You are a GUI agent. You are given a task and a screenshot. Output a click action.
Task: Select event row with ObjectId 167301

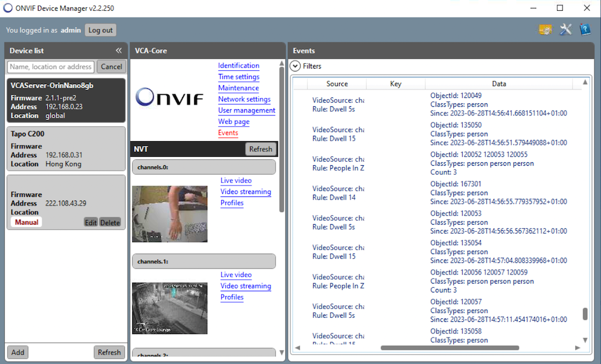pos(437,193)
